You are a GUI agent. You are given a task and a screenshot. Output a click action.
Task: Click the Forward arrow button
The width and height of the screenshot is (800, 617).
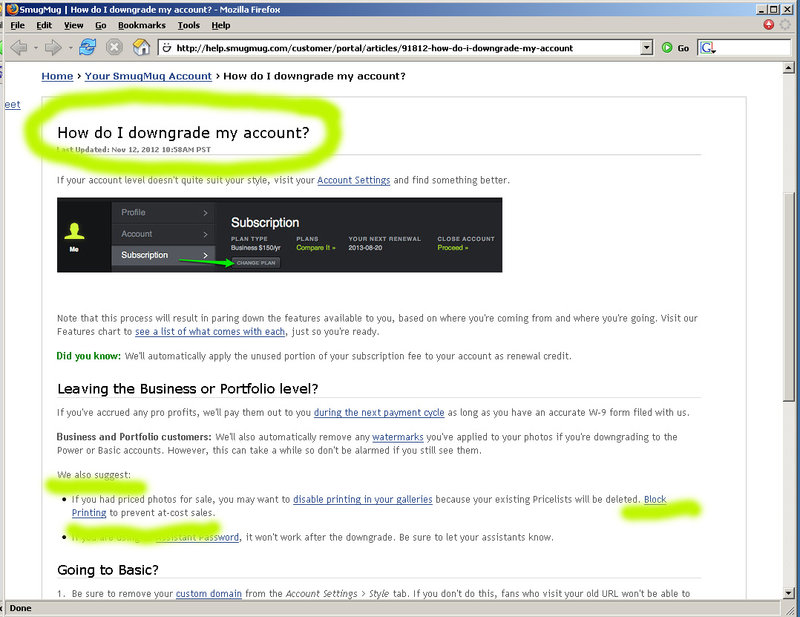point(53,47)
